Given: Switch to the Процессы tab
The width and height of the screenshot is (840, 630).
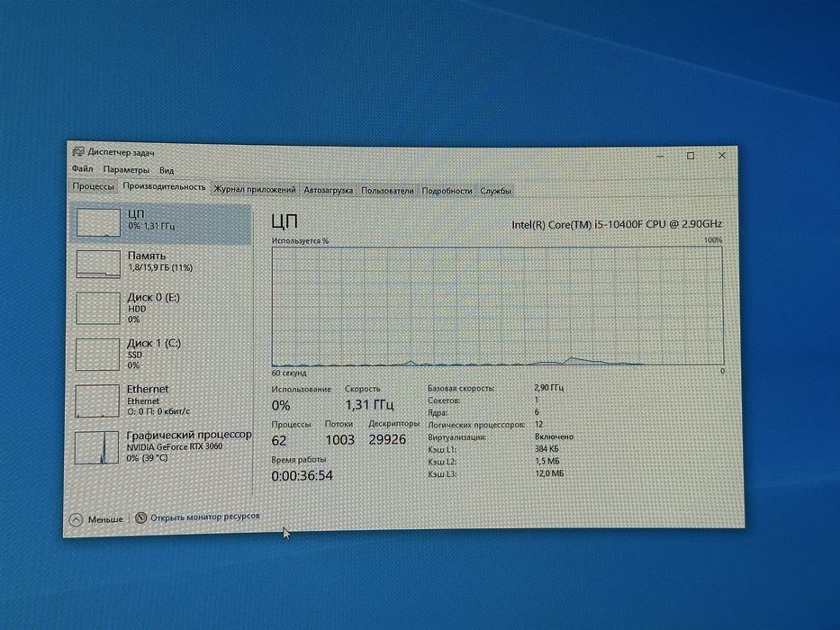Looking at the screenshot, I should (94, 186).
